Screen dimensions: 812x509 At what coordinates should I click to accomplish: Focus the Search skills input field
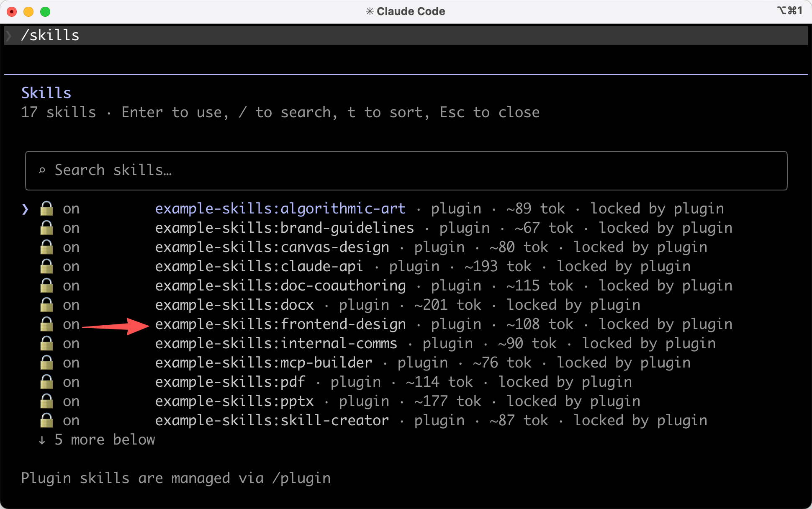tap(406, 170)
